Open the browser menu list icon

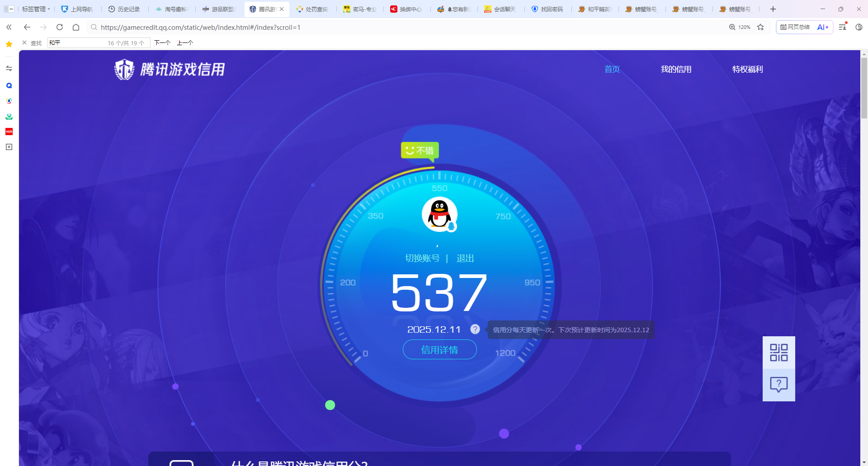(842, 27)
